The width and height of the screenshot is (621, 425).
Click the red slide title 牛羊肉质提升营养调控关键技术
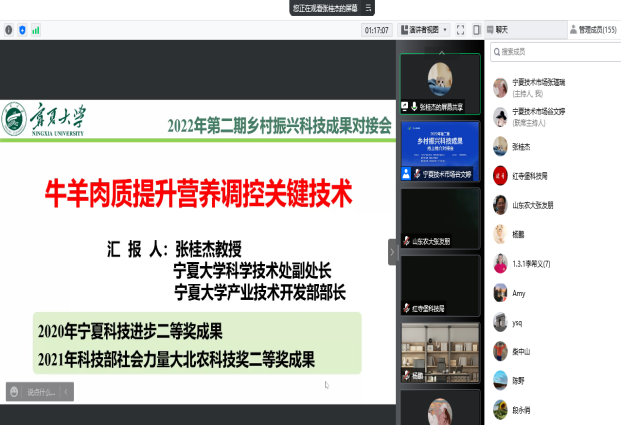pos(198,193)
